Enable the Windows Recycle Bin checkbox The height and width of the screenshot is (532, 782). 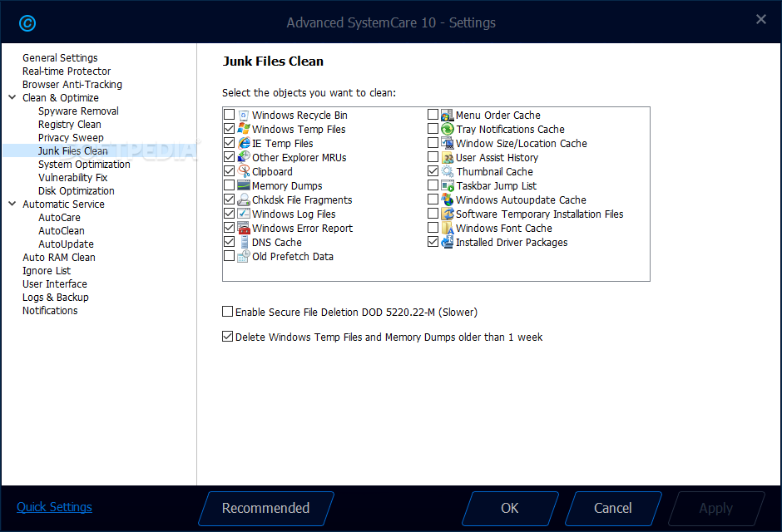pyautogui.click(x=229, y=115)
